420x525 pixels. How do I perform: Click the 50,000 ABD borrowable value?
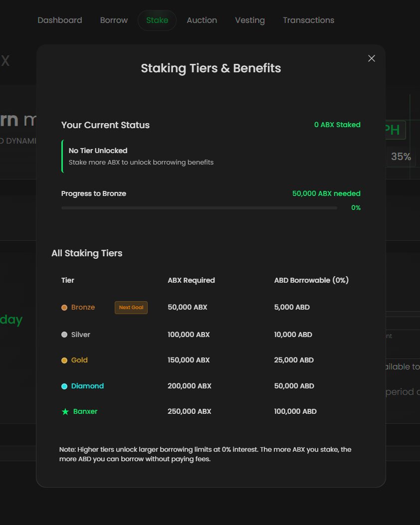pyautogui.click(x=294, y=386)
